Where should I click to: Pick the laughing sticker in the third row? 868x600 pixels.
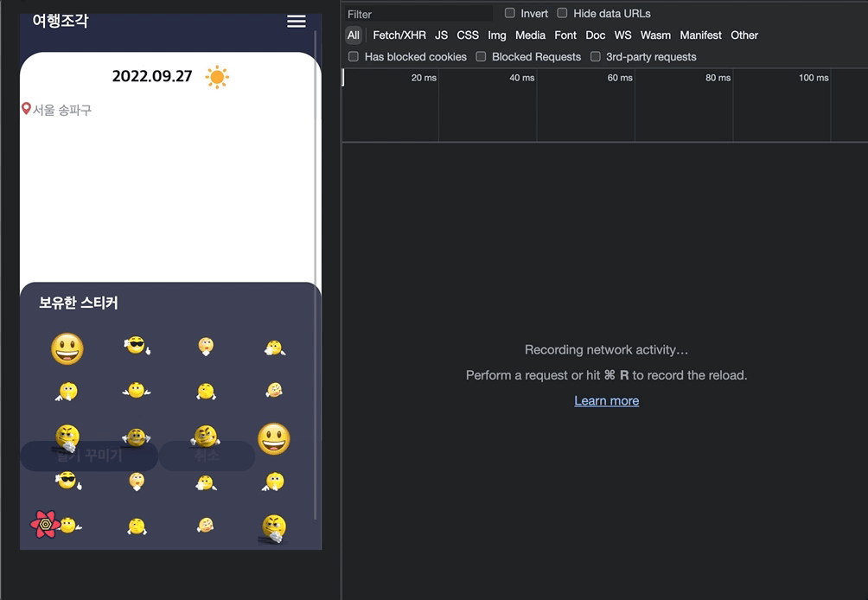coord(137,437)
